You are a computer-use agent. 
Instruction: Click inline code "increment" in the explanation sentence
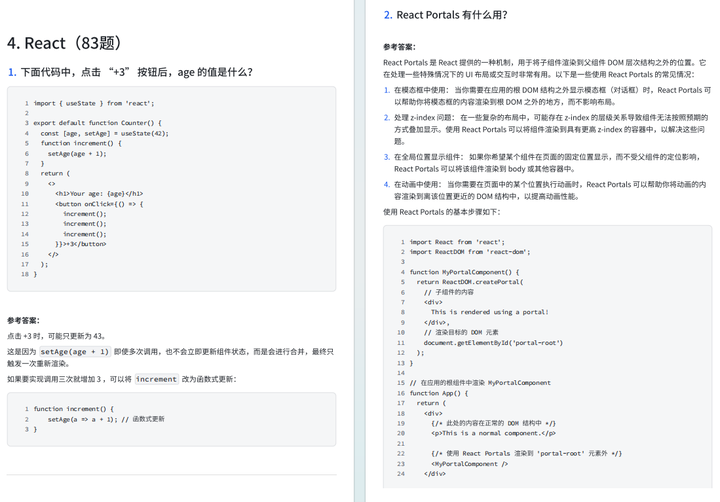[x=156, y=379]
